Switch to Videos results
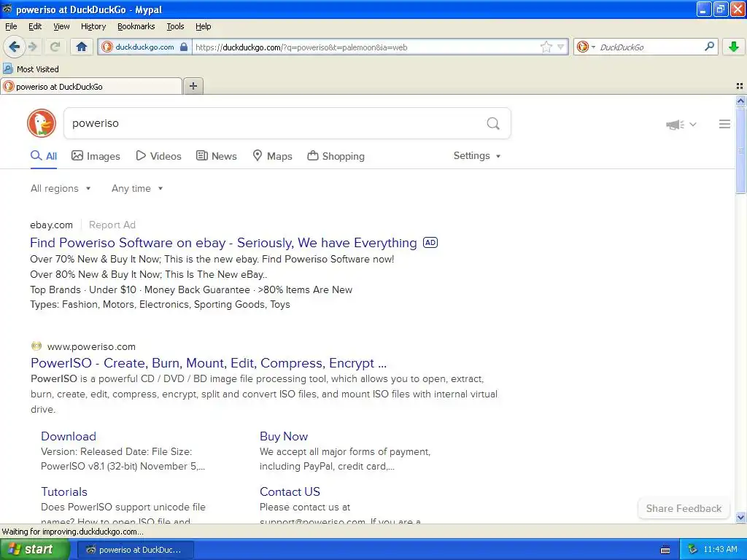 pyautogui.click(x=158, y=156)
